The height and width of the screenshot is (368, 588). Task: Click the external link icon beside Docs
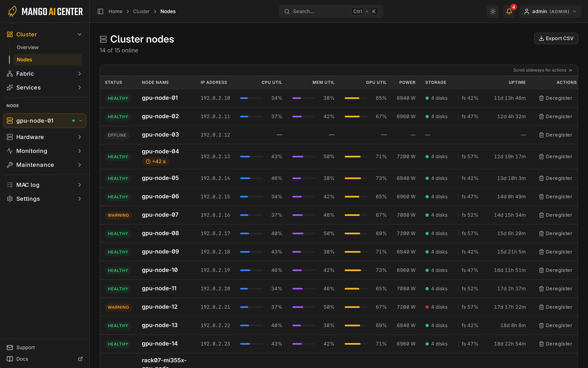(x=80, y=359)
